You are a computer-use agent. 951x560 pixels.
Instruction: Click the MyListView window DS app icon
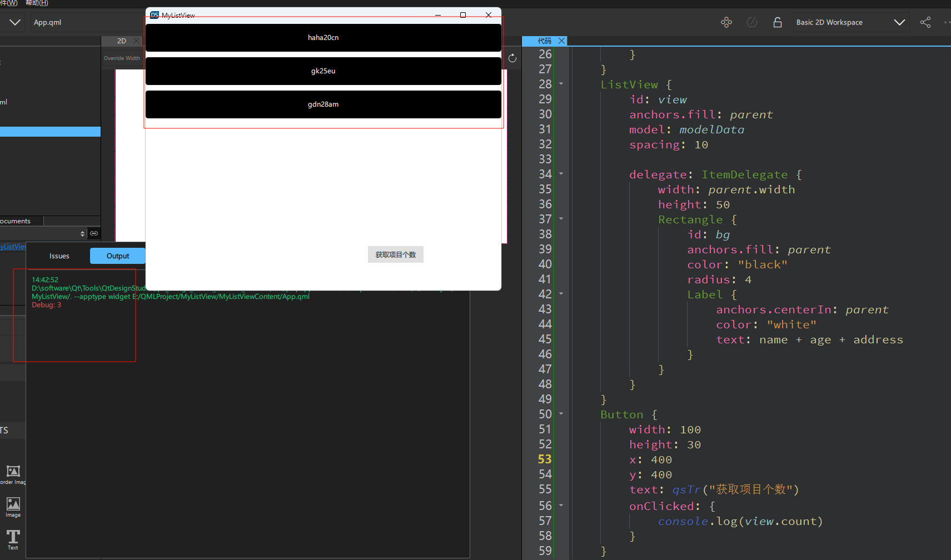click(155, 15)
